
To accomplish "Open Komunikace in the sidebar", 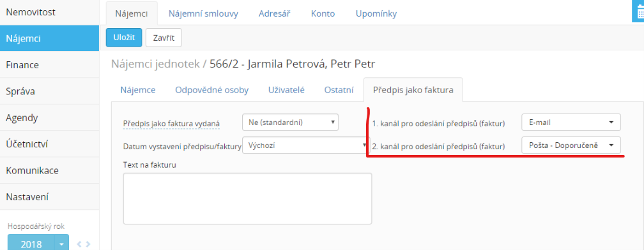I will pyautogui.click(x=49, y=170).
